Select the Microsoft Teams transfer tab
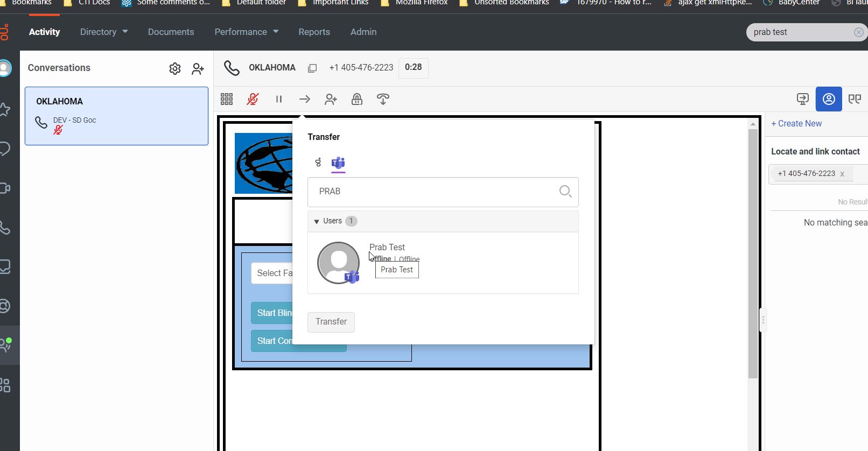 coord(338,163)
